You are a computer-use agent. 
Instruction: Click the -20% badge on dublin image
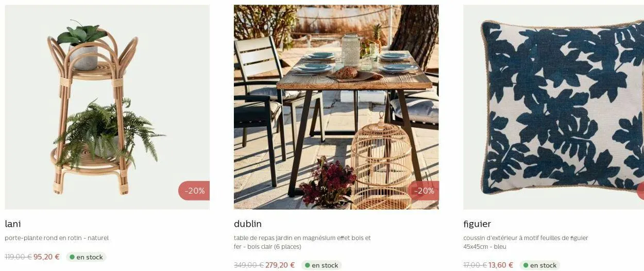click(423, 191)
